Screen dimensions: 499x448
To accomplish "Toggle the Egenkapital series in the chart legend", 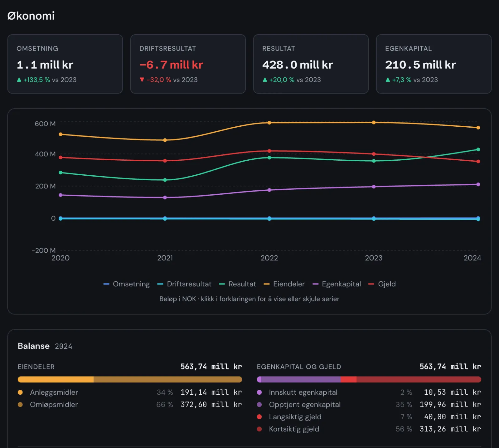I will click(x=337, y=284).
